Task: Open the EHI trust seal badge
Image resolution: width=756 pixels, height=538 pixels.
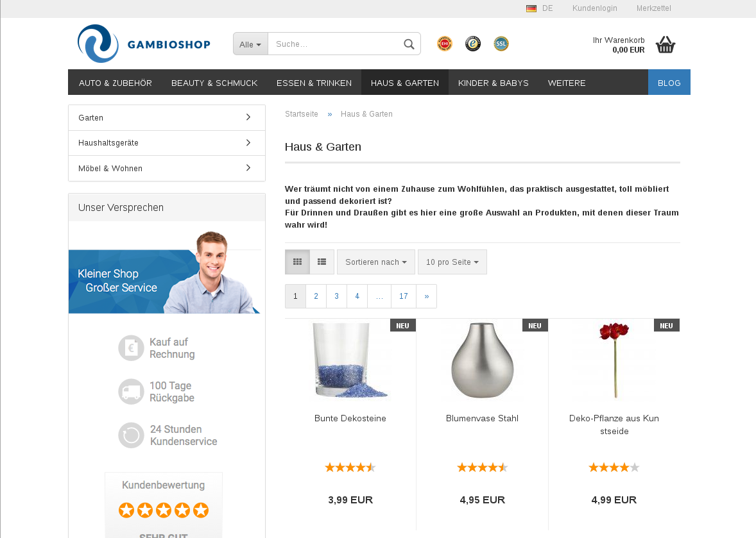Action: click(445, 44)
